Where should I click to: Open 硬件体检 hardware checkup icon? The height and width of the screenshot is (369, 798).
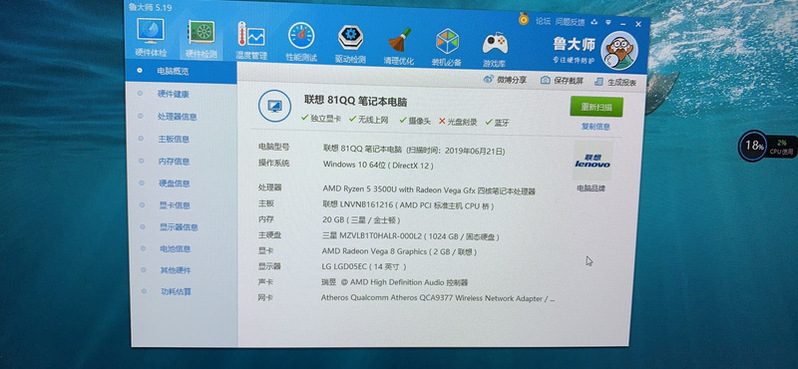tap(150, 37)
